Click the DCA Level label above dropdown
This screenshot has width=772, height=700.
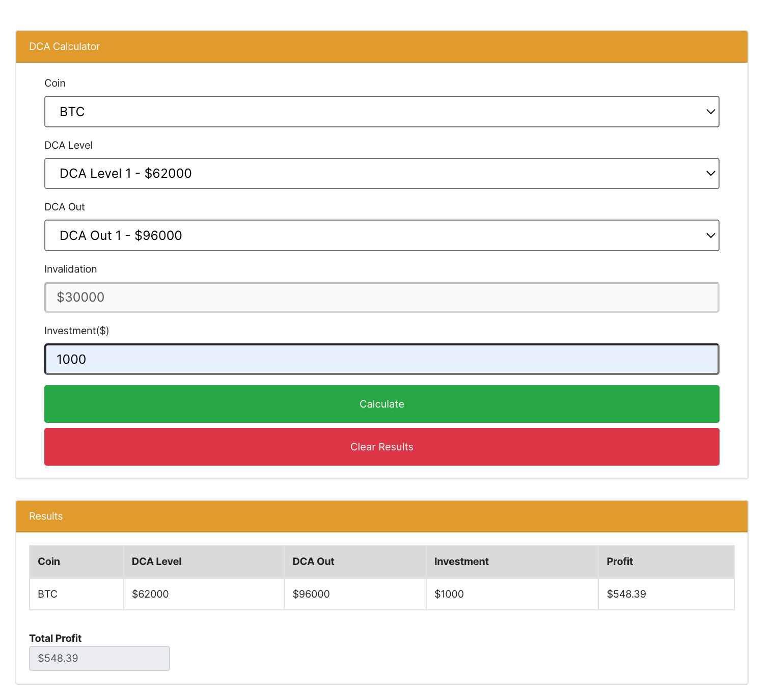(x=68, y=145)
